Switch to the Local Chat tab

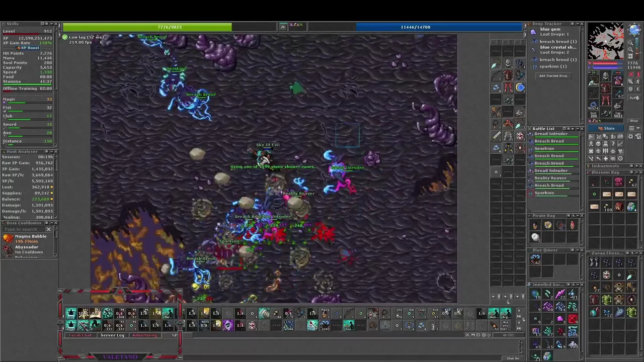pyautogui.click(x=80, y=335)
